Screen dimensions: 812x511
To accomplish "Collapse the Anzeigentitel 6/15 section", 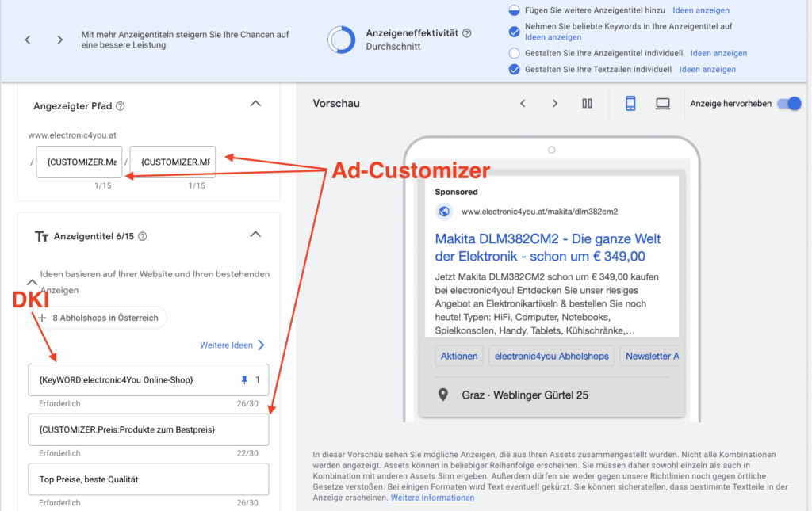I will point(255,235).
